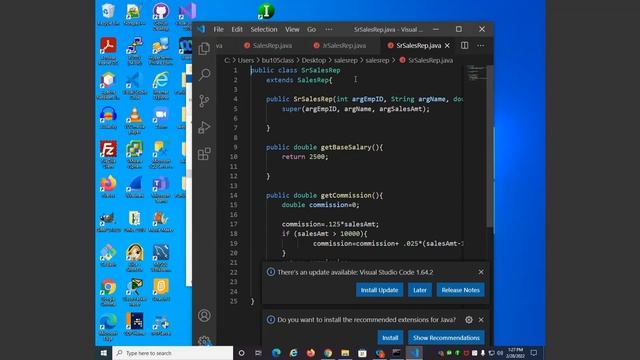640x360 pixels.
Task: Open Firefox desktop shortcut
Action: pos(108,187)
